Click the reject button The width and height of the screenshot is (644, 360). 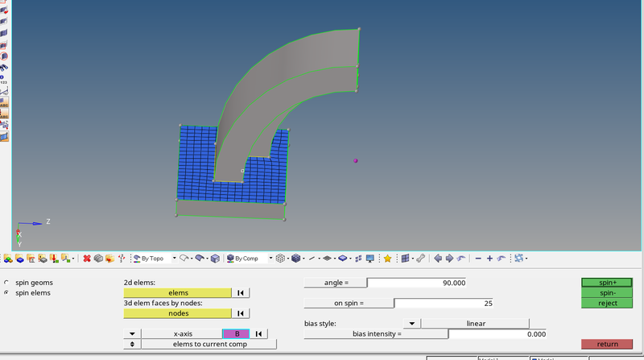click(607, 303)
